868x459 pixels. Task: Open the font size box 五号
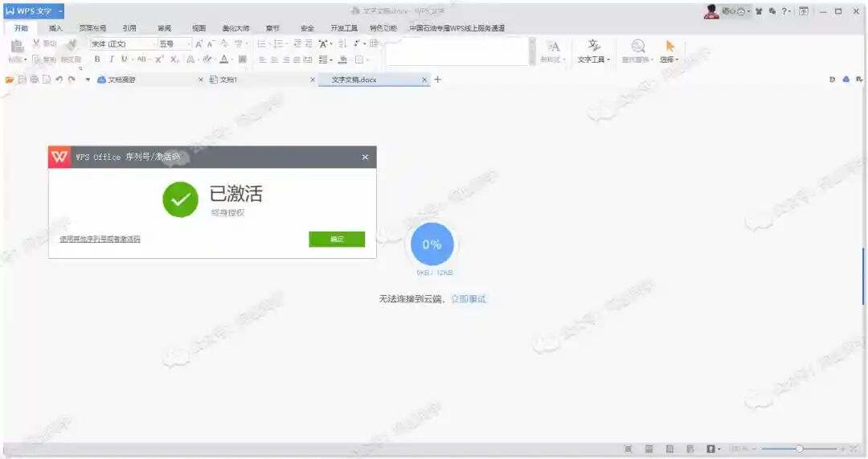pos(175,43)
